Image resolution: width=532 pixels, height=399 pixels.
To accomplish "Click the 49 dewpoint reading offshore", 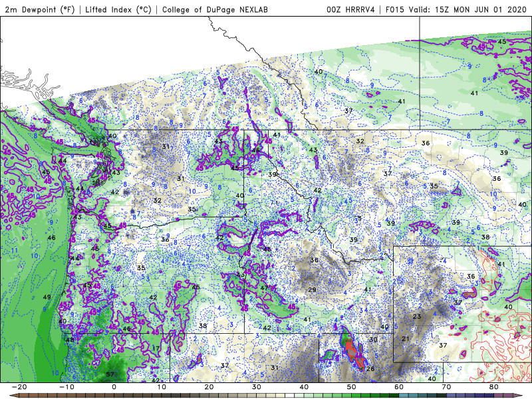I will point(47,297).
